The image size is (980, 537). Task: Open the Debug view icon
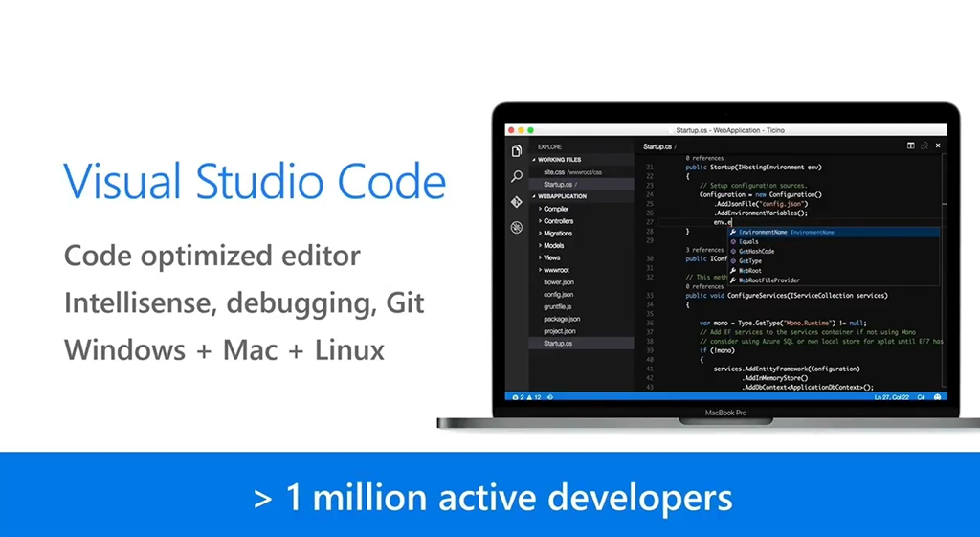click(516, 228)
